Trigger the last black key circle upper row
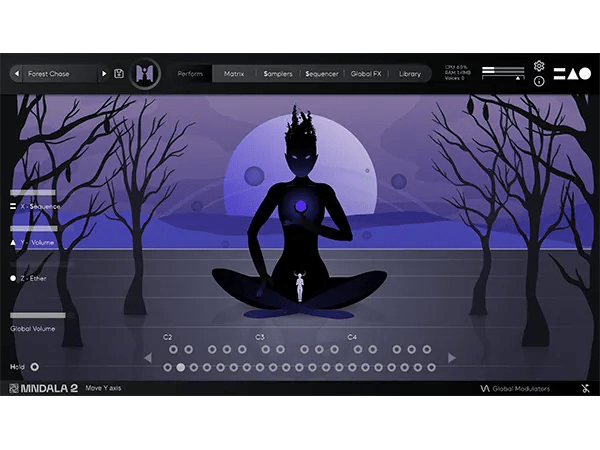 pyautogui.click(x=427, y=349)
